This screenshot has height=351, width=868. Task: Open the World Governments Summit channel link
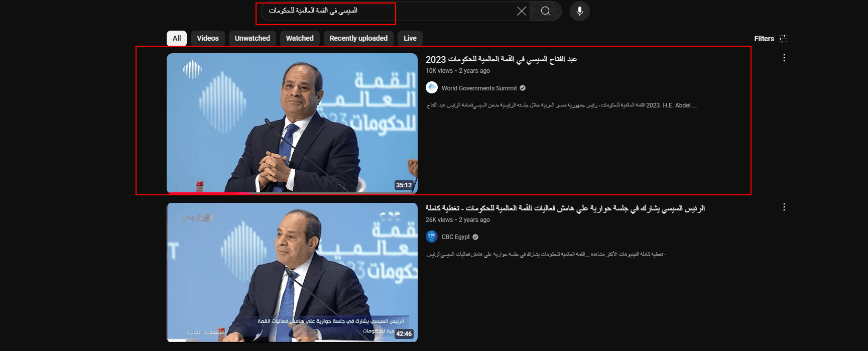coord(479,88)
